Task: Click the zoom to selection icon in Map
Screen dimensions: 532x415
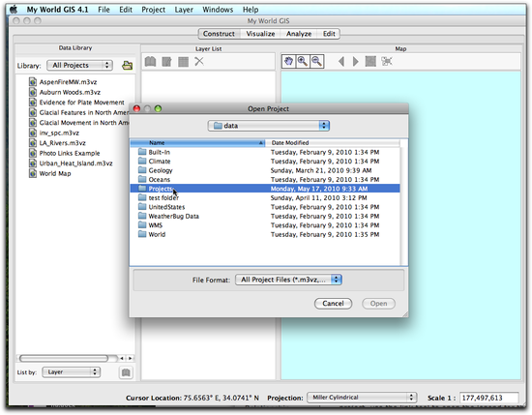Action: [x=387, y=61]
